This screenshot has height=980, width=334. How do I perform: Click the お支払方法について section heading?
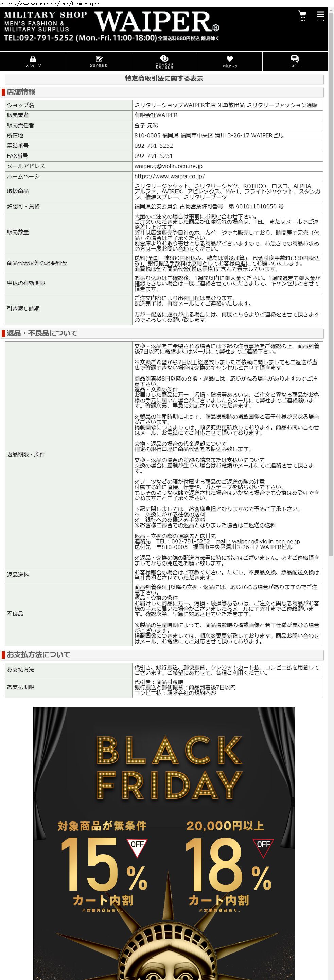click(38, 654)
